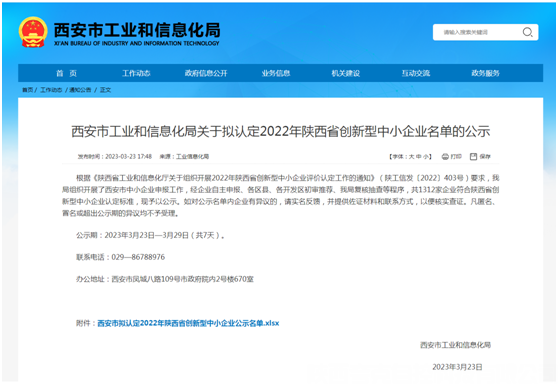Open the 政府信息公开 navigation menu
This screenshot has width=558, height=384.
[x=206, y=73]
